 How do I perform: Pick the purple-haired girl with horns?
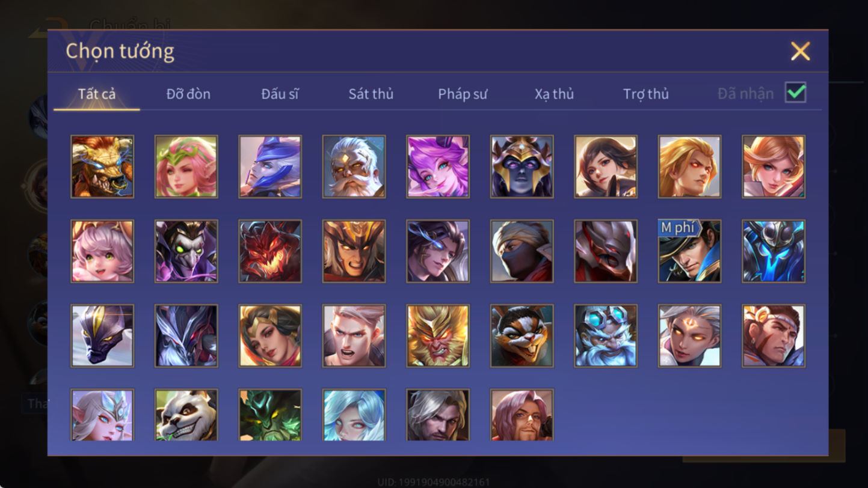pyautogui.click(x=438, y=166)
